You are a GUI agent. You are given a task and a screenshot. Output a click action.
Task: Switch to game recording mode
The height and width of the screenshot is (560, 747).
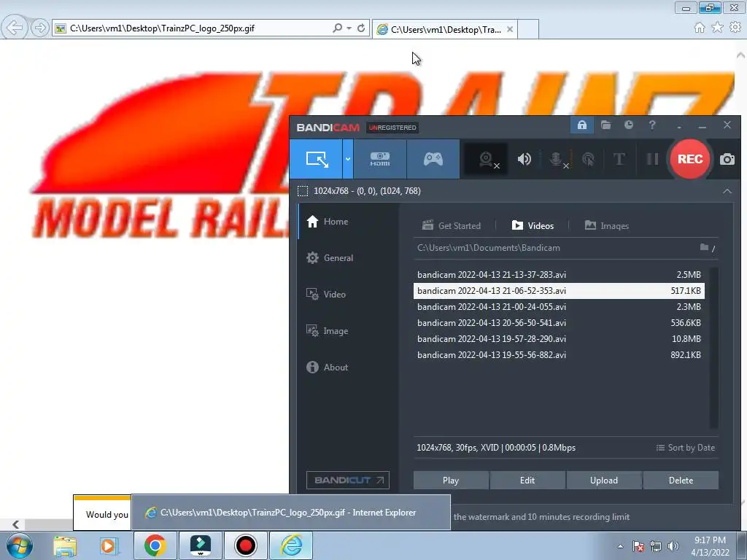(x=433, y=159)
